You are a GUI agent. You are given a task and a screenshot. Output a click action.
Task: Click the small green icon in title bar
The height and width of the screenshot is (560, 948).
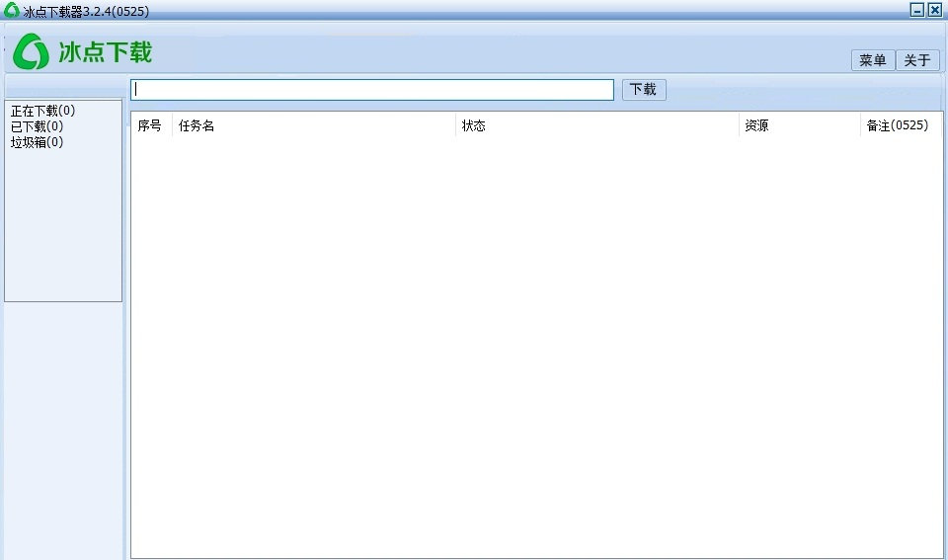[x=12, y=10]
